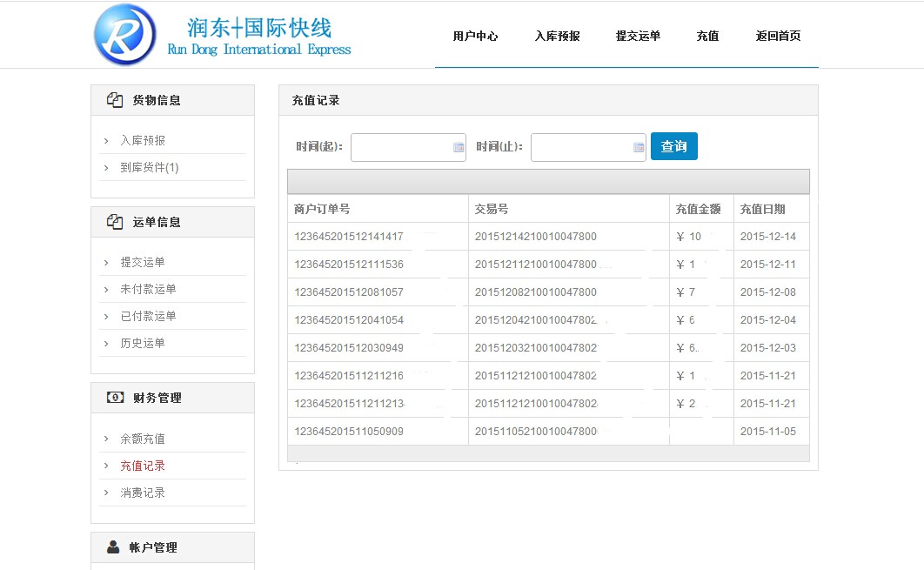
Task: Click the date cell 2015-12-14
Action: pyautogui.click(x=768, y=237)
